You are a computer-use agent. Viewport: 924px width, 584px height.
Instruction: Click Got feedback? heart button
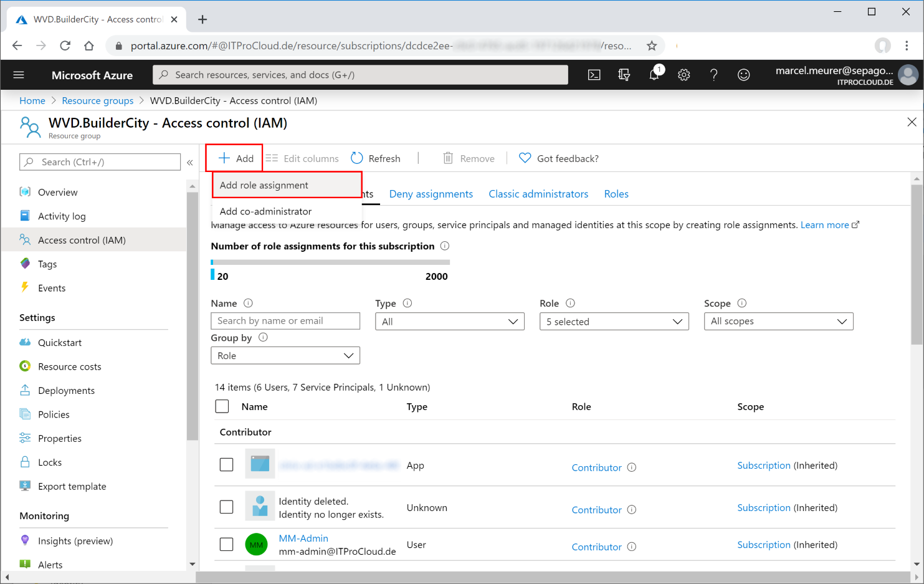tap(559, 158)
